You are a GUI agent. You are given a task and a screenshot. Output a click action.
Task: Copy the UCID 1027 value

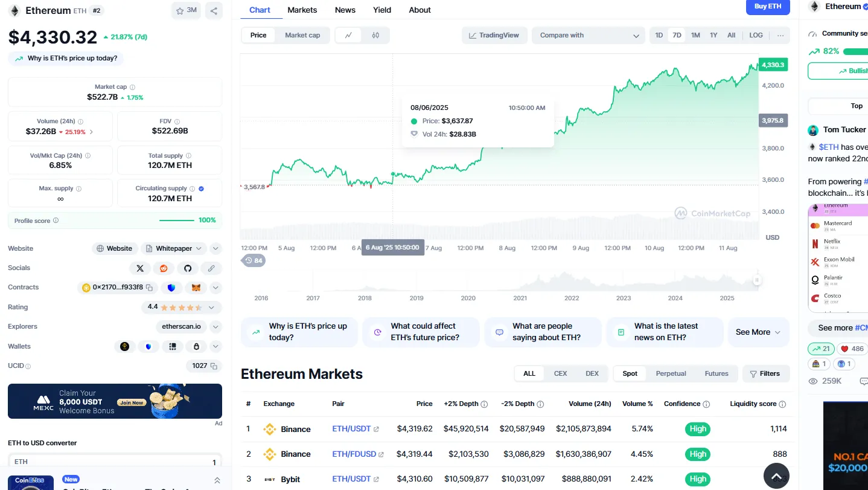click(212, 366)
